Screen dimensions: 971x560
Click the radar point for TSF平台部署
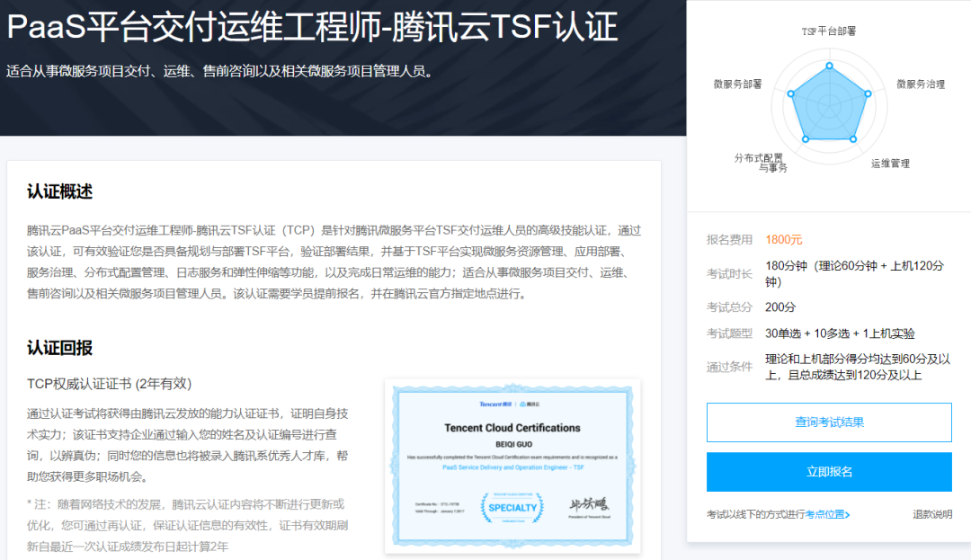click(829, 66)
